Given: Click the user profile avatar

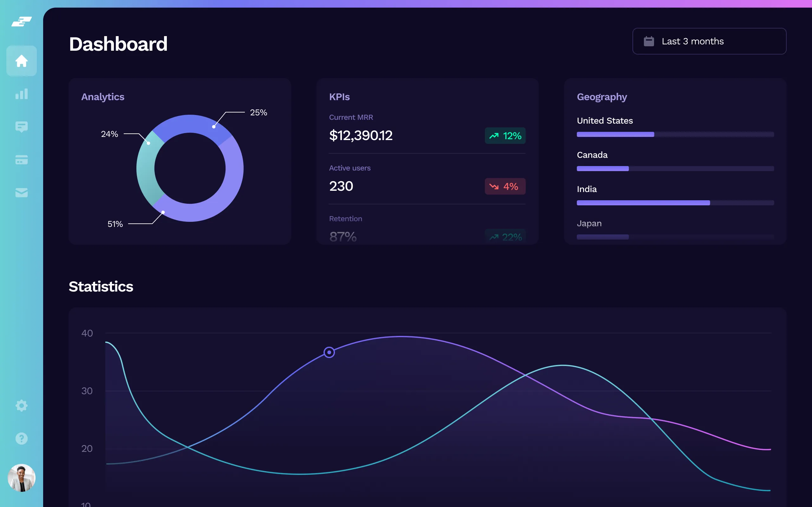Looking at the screenshot, I should tap(22, 478).
